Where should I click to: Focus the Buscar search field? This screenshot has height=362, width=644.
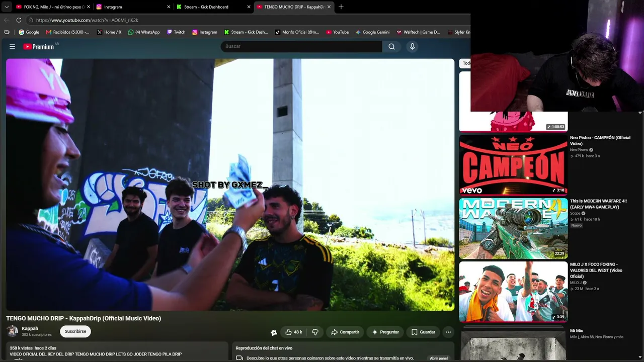tap(301, 46)
